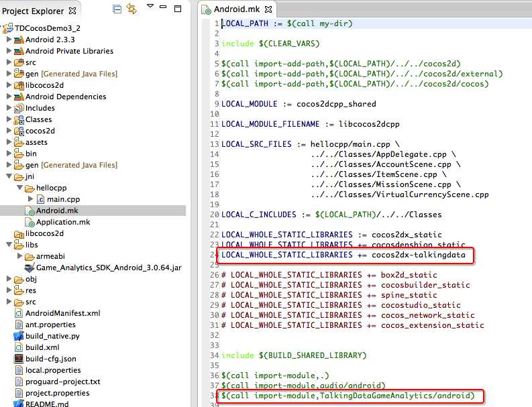
Task: Click the local.properties file icon
Action: click(x=19, y=370)
